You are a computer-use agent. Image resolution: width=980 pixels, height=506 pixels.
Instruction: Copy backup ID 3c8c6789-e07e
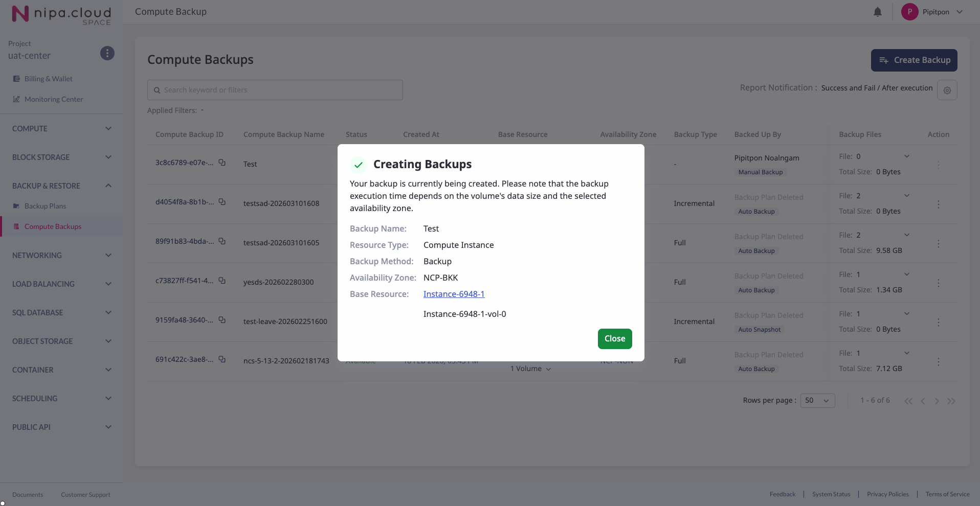222,163
